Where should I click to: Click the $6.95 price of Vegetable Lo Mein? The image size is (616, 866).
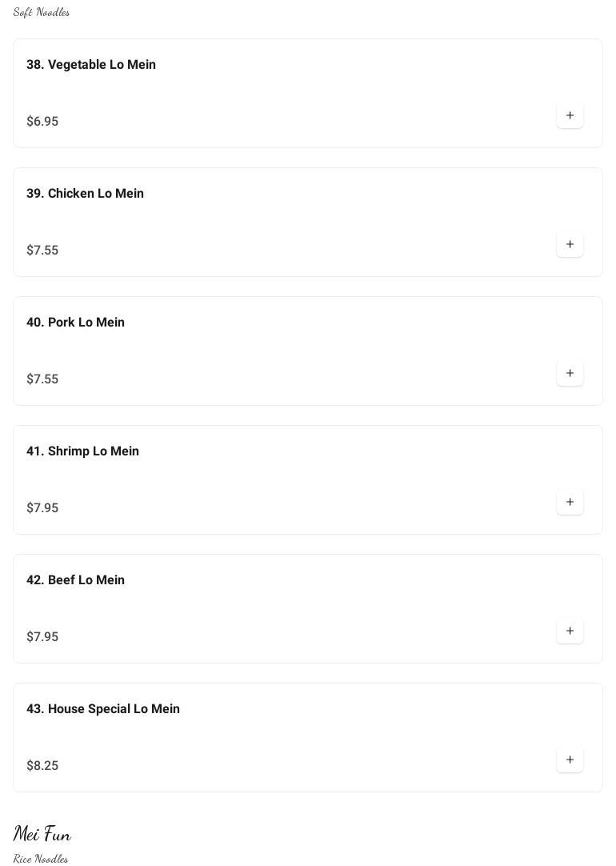point(42,122)
